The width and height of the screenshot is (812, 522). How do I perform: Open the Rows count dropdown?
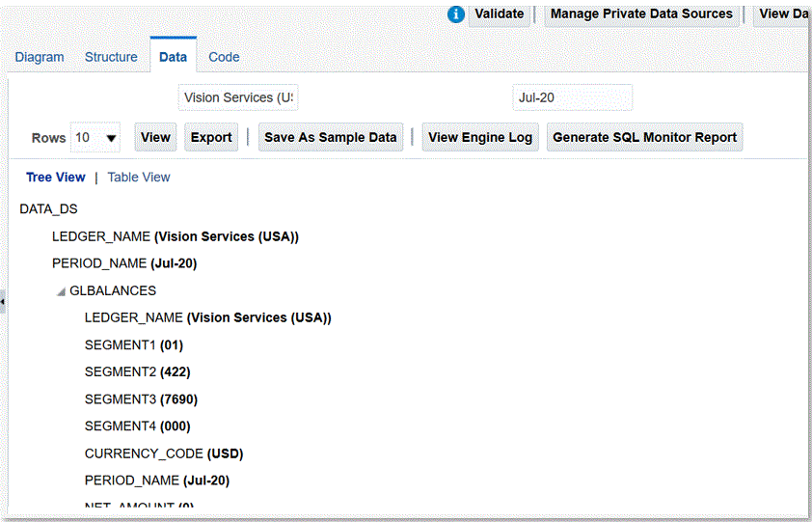tap(95, 138)
